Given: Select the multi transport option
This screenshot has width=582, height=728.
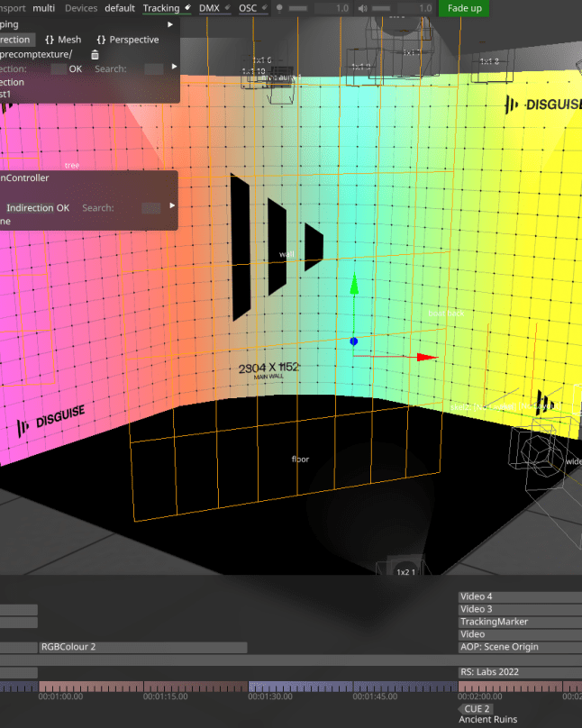Looking at the screenshot, I should (43, 8).
